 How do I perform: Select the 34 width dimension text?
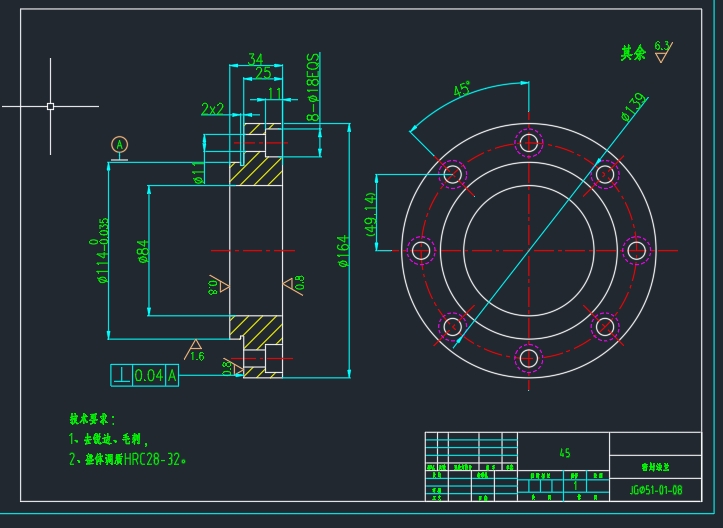coord(255,59)
